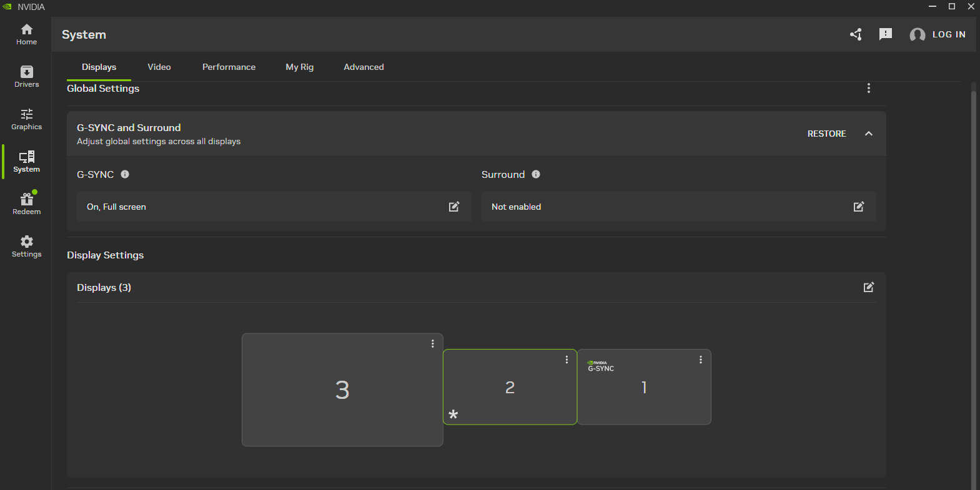Minimize the NVIDIA window
This screenshot has height=490, width=980.
pyautogui.click(x=933, y=6)
